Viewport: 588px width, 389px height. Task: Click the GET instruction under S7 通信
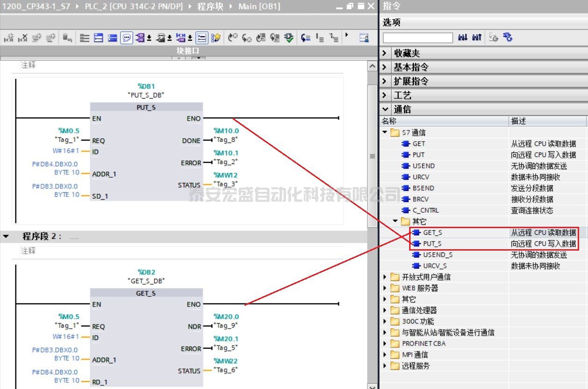[x=418, y=144]
